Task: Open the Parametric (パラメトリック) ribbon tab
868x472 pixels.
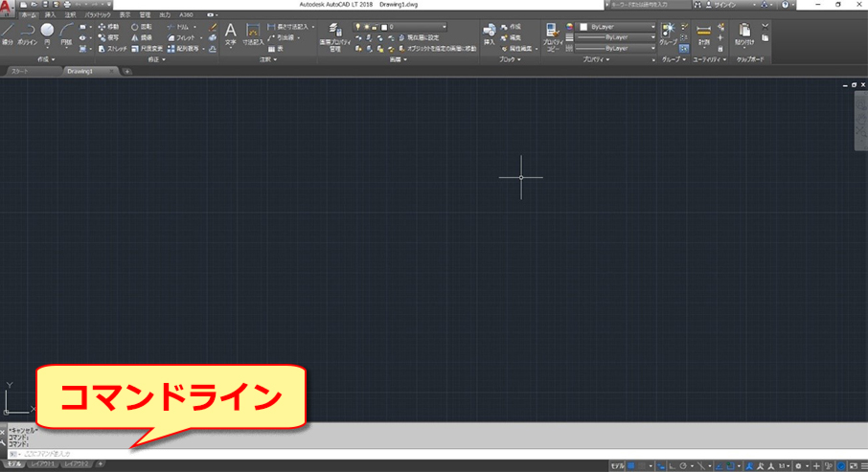Action: [98, 15]
